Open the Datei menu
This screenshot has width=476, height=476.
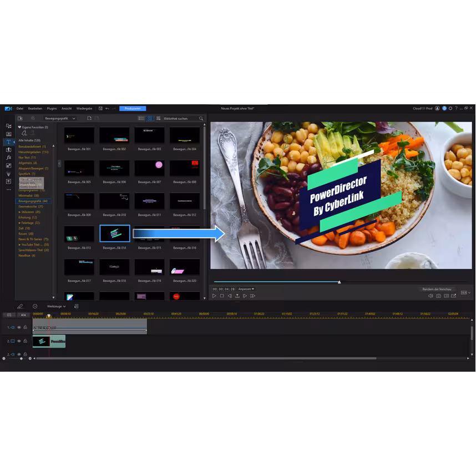click(x=20, y=108)
